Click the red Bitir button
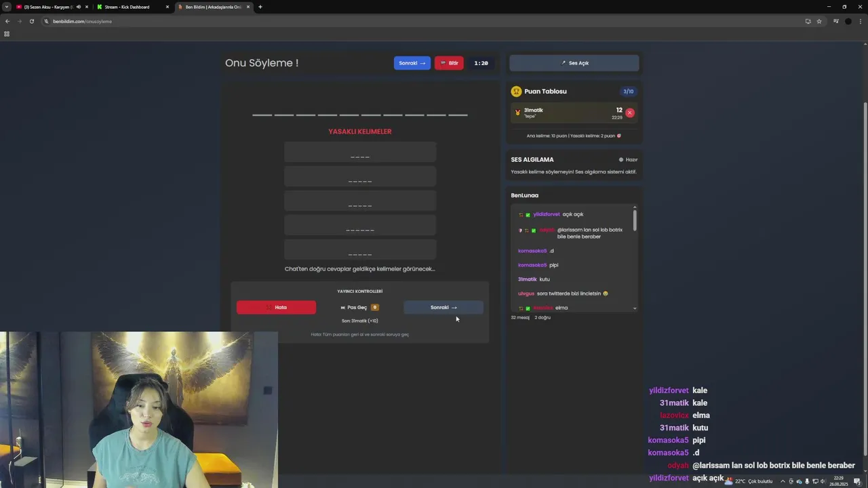 tap(449, 63)
